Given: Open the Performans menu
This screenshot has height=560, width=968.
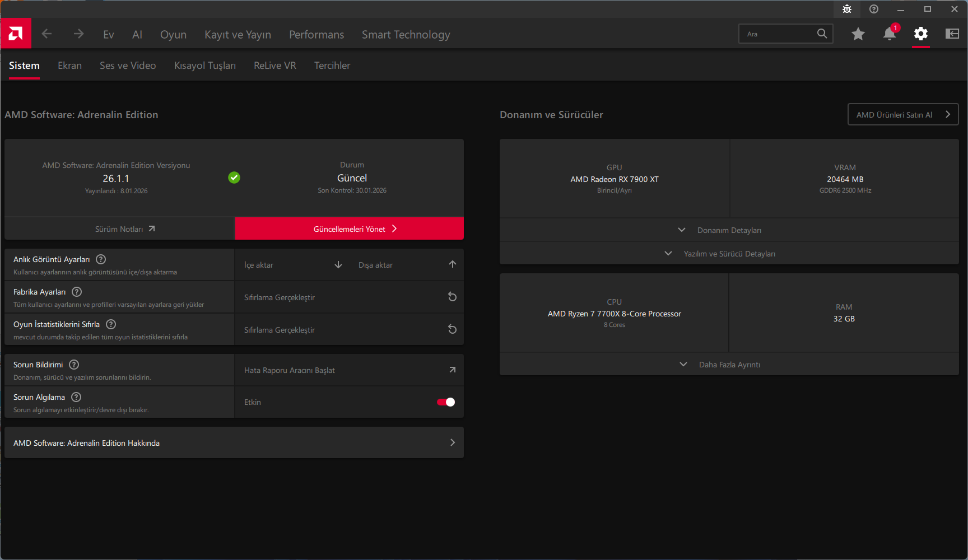Looking at the screenshot, I should [317, 35].
